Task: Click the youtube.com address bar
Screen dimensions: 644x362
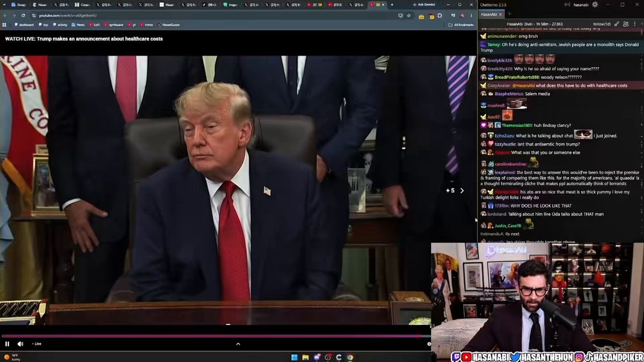Action: [x=215, y=16]
